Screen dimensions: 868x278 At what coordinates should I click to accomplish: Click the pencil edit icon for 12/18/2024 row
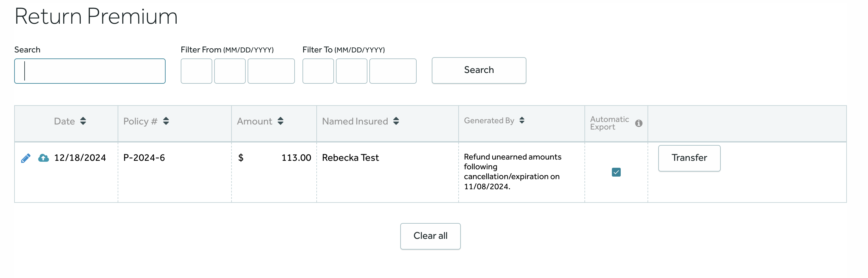pyautogui.click(x=26, y=158)
